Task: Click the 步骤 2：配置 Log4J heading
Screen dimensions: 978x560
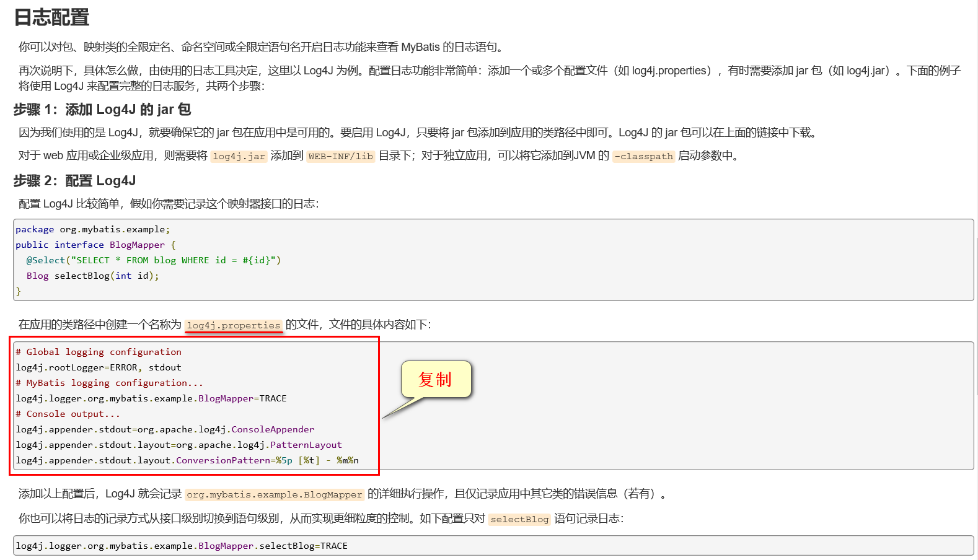Action: click(x=74, y=181)
